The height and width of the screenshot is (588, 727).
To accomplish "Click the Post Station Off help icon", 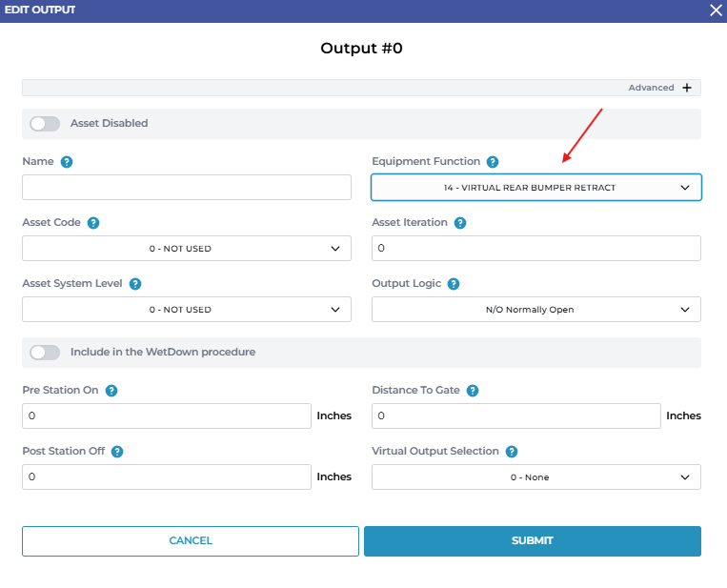I will (x=117, y=452).
